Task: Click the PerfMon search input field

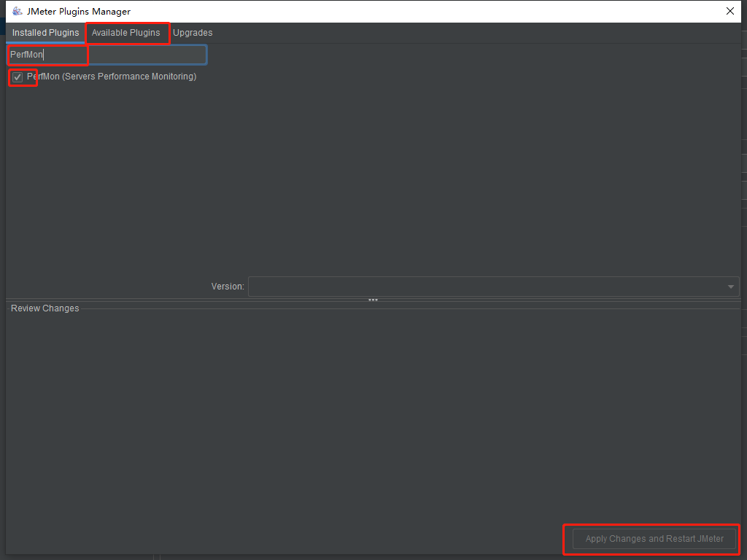Action: (107, 55)
